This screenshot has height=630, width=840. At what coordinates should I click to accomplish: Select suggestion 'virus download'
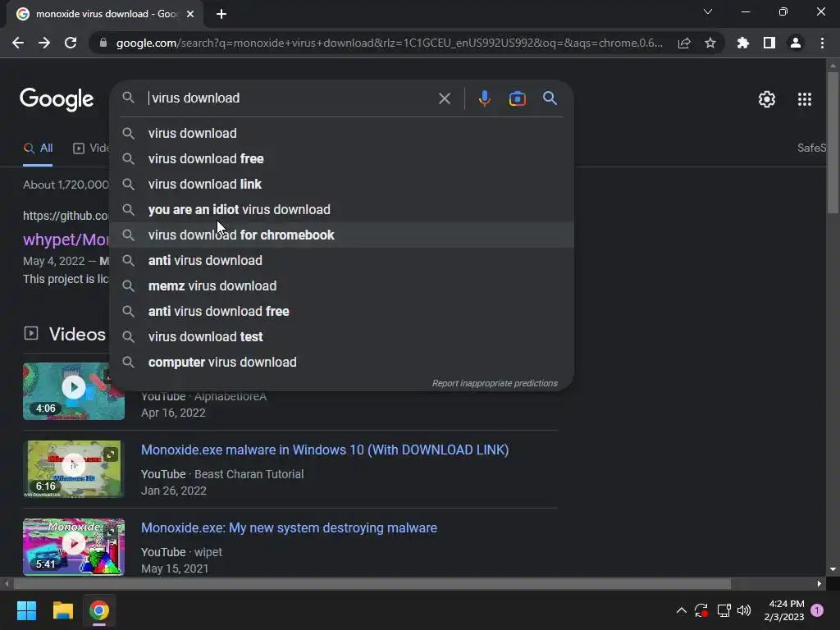(342, 134)
